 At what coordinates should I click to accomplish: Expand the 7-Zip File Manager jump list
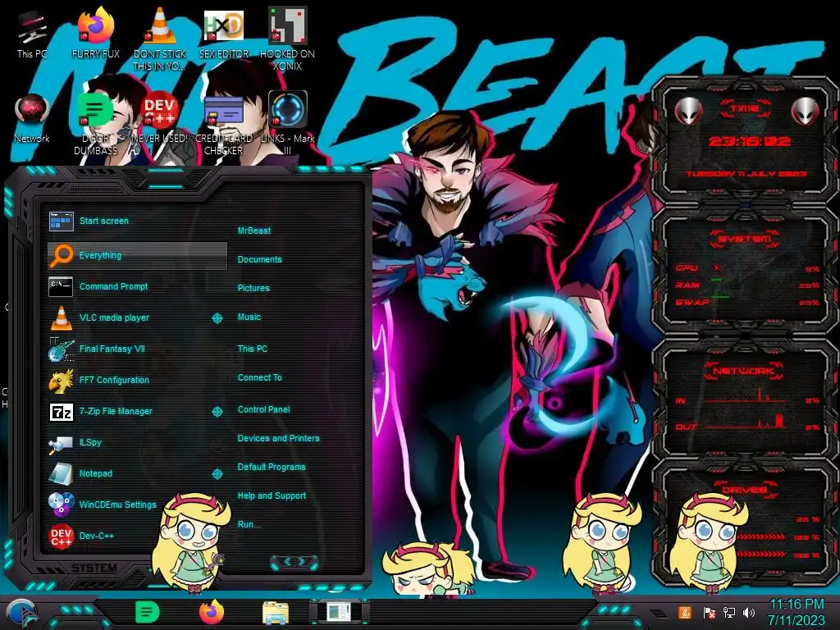tap(217, 412)
